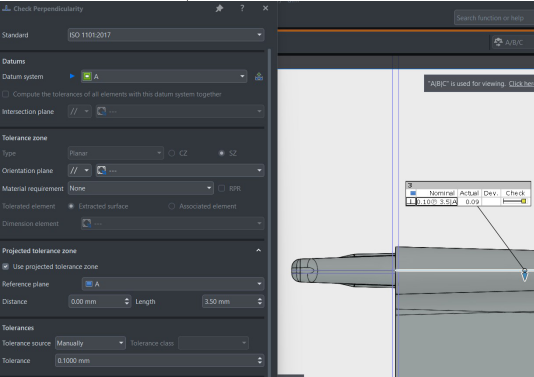Open the Datum system A dropdown
Image resolution: width=534 pixels, height=377 pixels.
[164, 76]
